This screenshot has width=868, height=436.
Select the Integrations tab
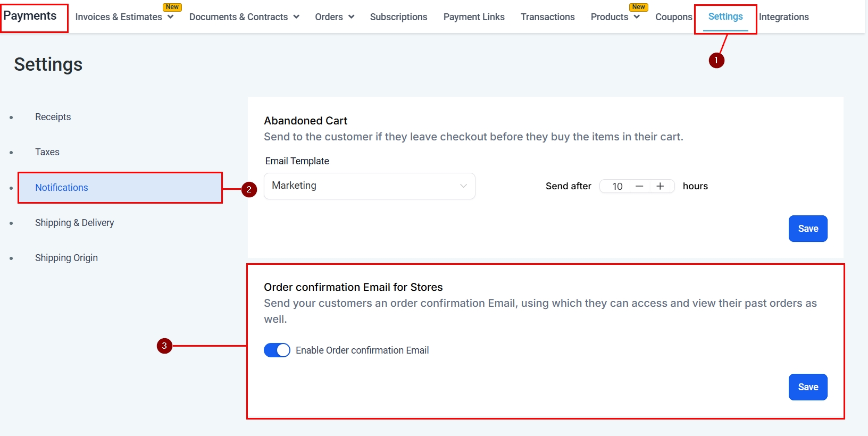point(783,17)
